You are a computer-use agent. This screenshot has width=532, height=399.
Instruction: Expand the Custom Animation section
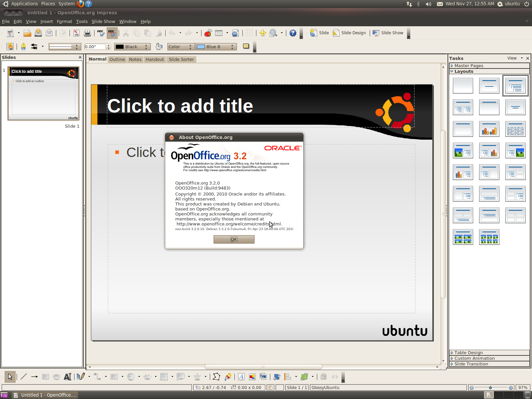coord(489,358)
